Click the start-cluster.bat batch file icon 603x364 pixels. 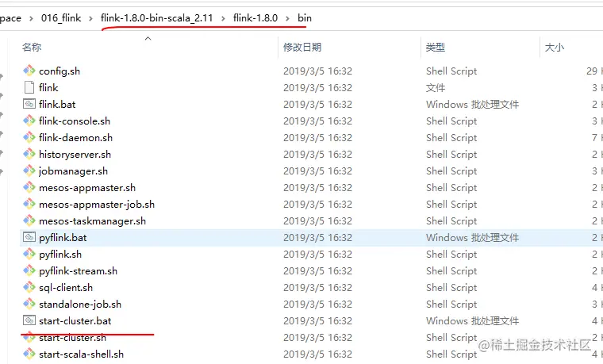point(29,320)
